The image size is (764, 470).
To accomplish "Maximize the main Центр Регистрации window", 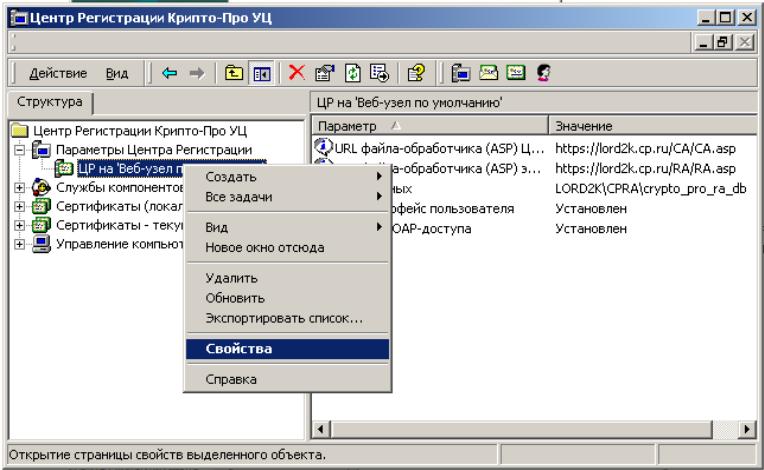I will [725, 18].
